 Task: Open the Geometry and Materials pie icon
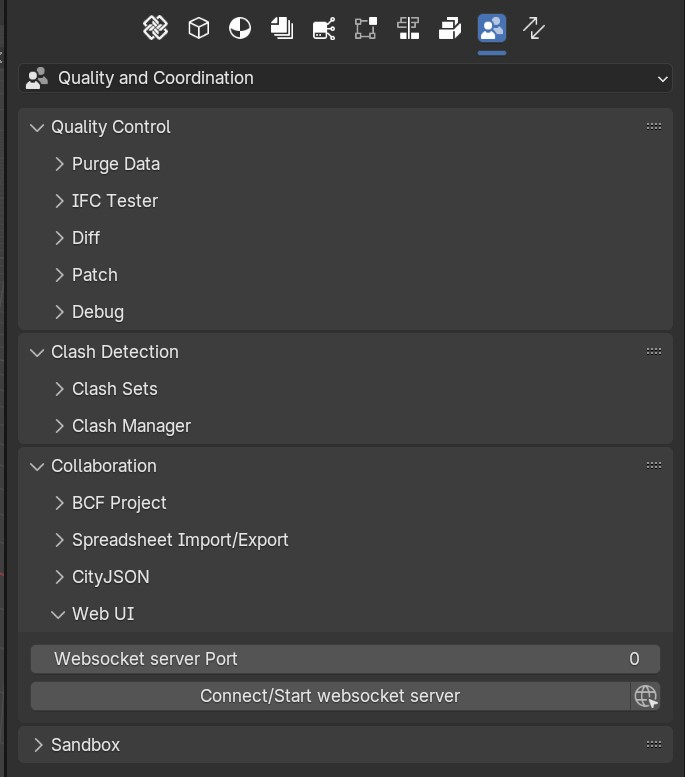click(x=240, y=28)
